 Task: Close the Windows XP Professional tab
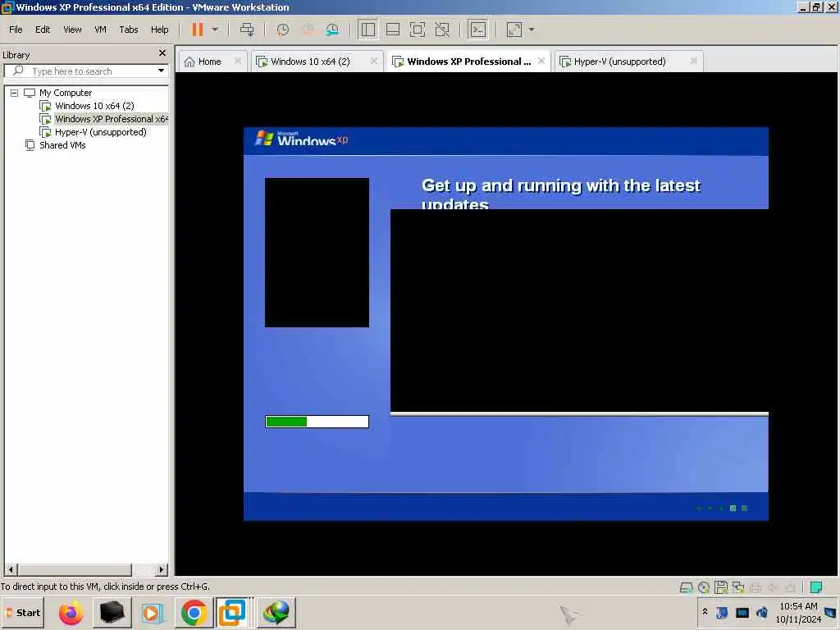point(541,61)
